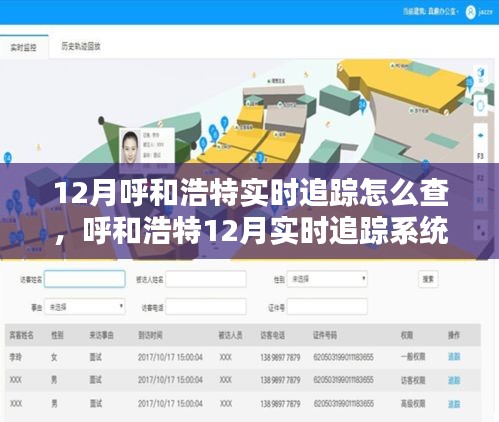Open the jazze account name

pyautogui.click(x=486, y=12)
